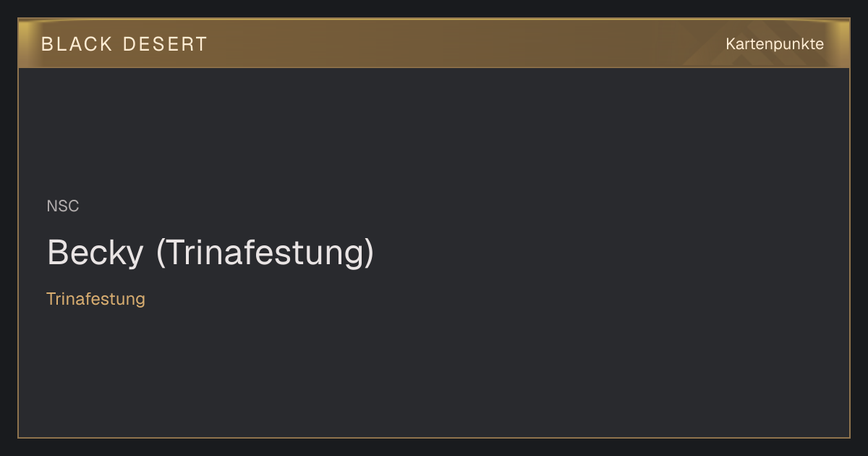
Task: Follow the Trinafestung subtitle under the heading
Action: tap(95, 299)
